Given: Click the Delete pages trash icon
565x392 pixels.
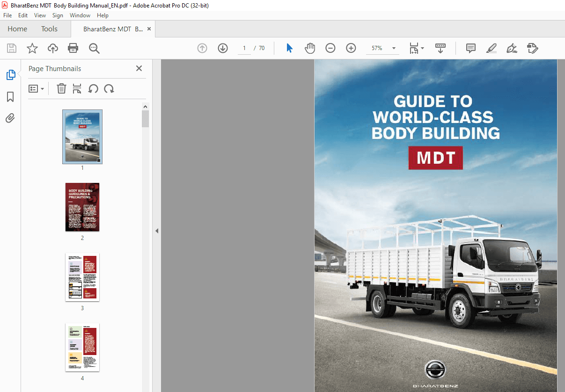Looking at the screenshot, I should coord(61,88).
